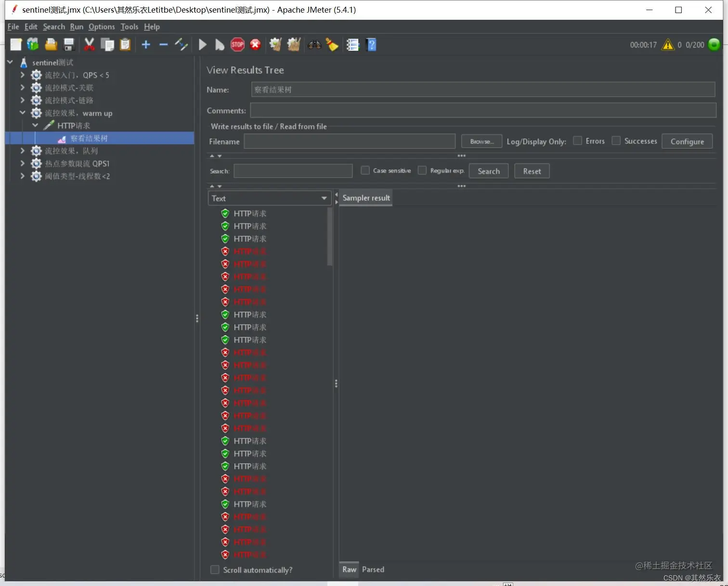Viewport: 728px width, 586px height.
Task: Enable the Regular exp. checkbox
Action: (x=422, y=170)
